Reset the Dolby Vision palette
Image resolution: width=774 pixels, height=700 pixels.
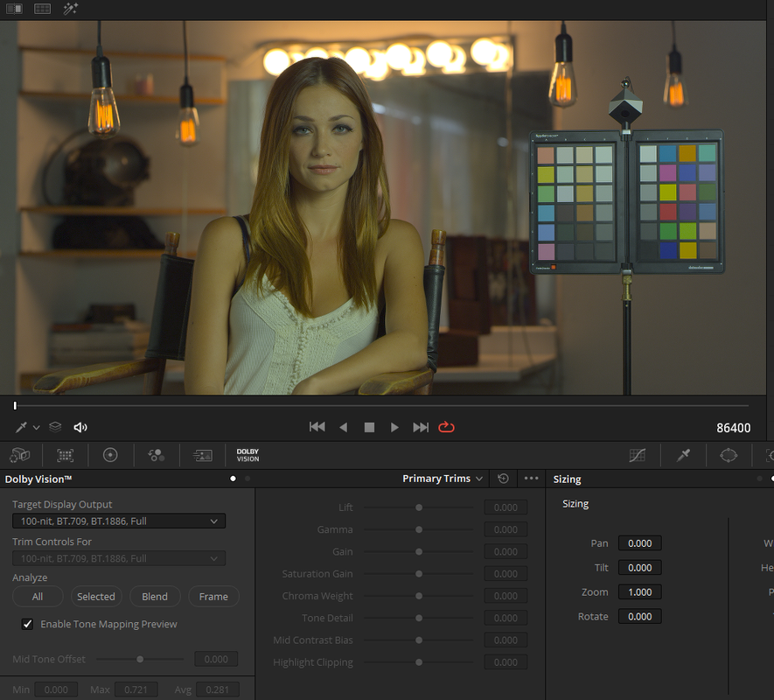(x=503, y=479)
